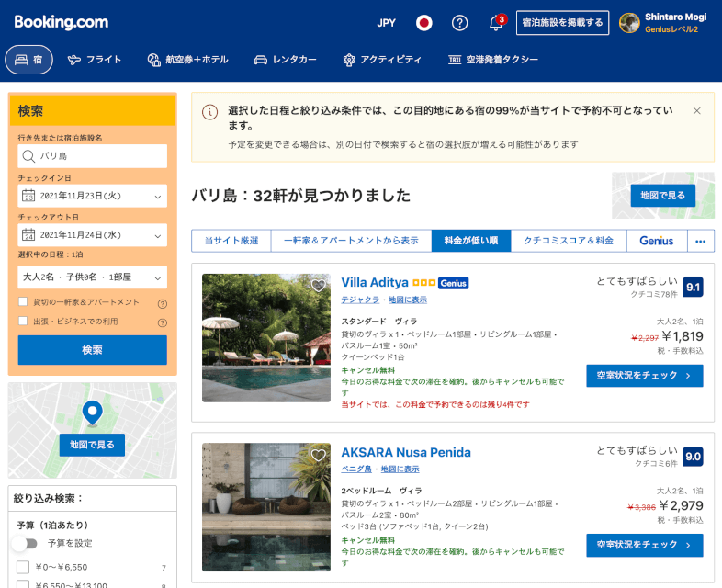722x588 pixels.
Task: Save Villa Aditya with heart icon
Action: click(x=318, y=286)
